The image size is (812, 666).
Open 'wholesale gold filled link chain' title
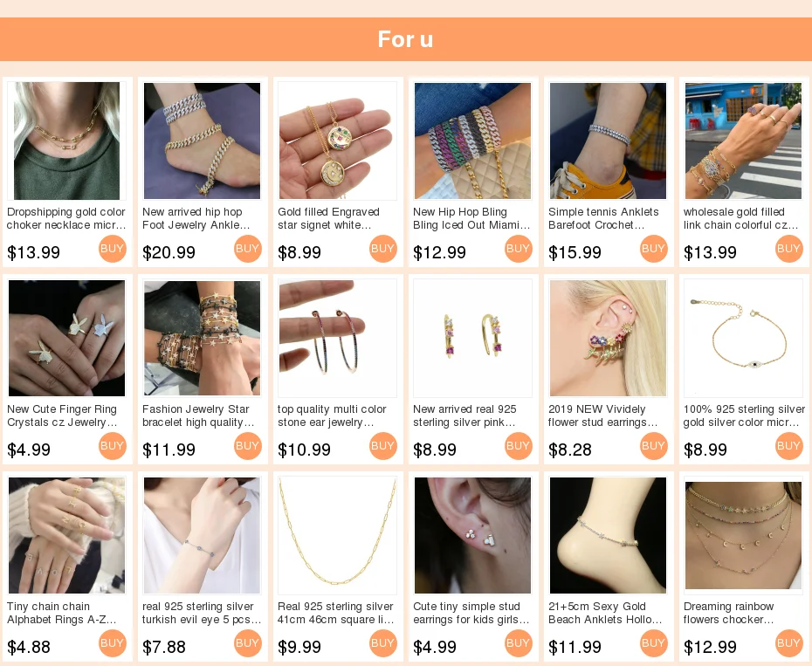[741, 218]
